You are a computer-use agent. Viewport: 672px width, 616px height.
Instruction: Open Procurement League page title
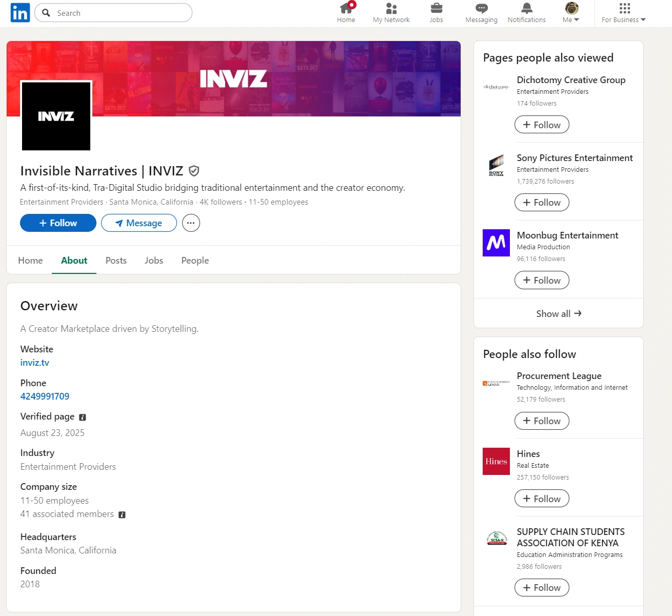(x=559, y=376)
